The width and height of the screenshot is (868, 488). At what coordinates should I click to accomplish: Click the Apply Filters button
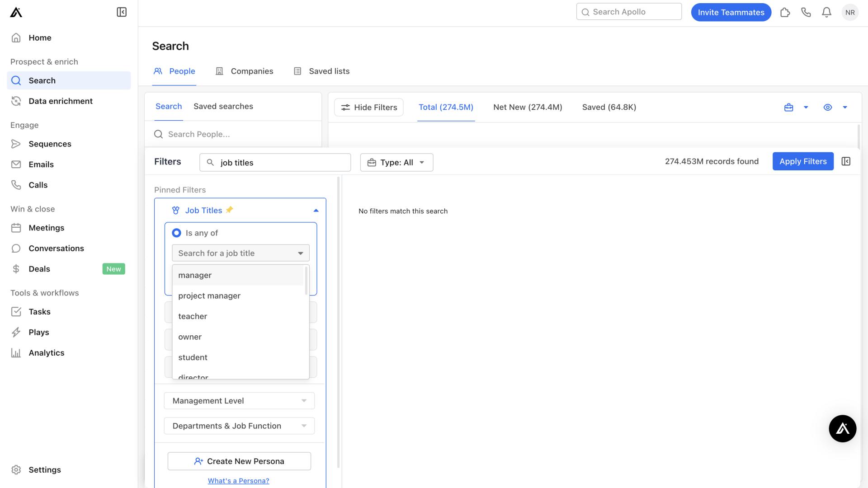[803, 161]
